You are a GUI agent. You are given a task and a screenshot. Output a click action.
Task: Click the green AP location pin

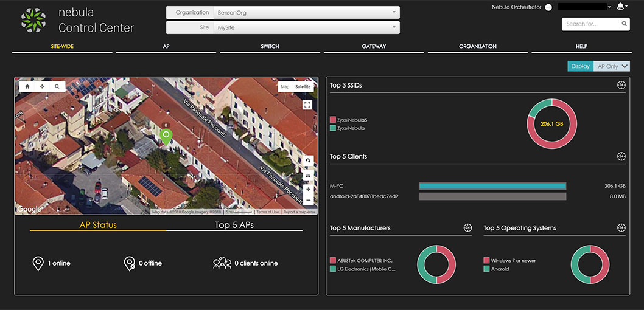(166, 137)
